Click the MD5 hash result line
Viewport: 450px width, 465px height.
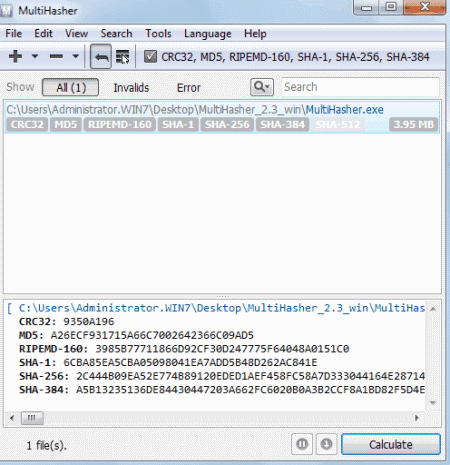click(136, 335)
